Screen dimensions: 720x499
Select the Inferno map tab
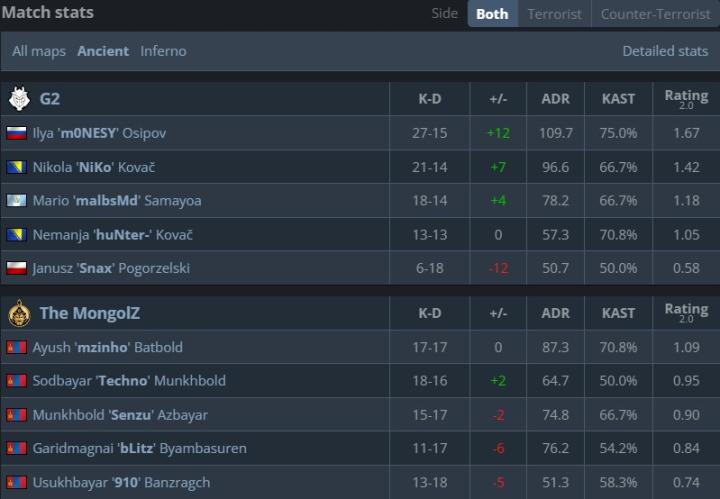click(163, 51)
